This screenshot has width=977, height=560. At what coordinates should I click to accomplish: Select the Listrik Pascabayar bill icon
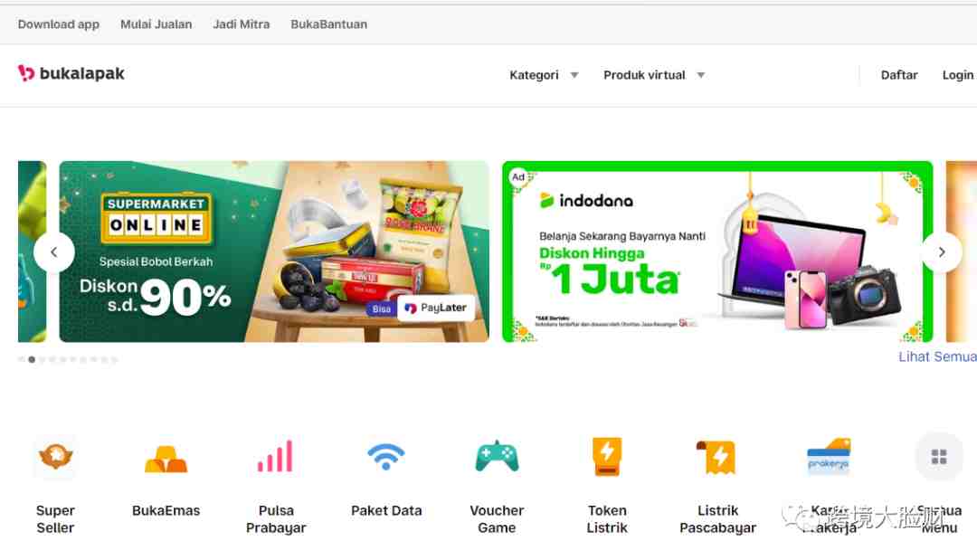coord(717,457)
